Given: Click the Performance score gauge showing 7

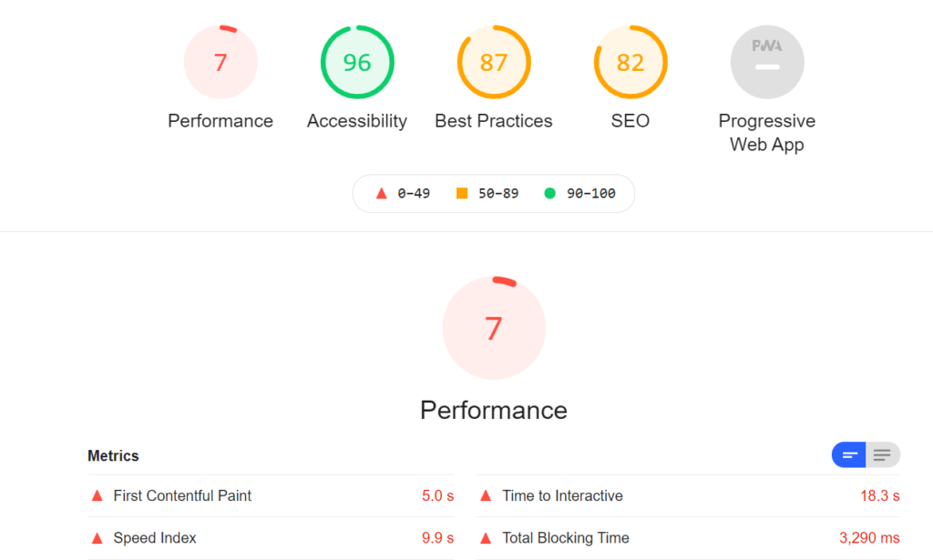Looking at the screenshot, I should point(220,62).
